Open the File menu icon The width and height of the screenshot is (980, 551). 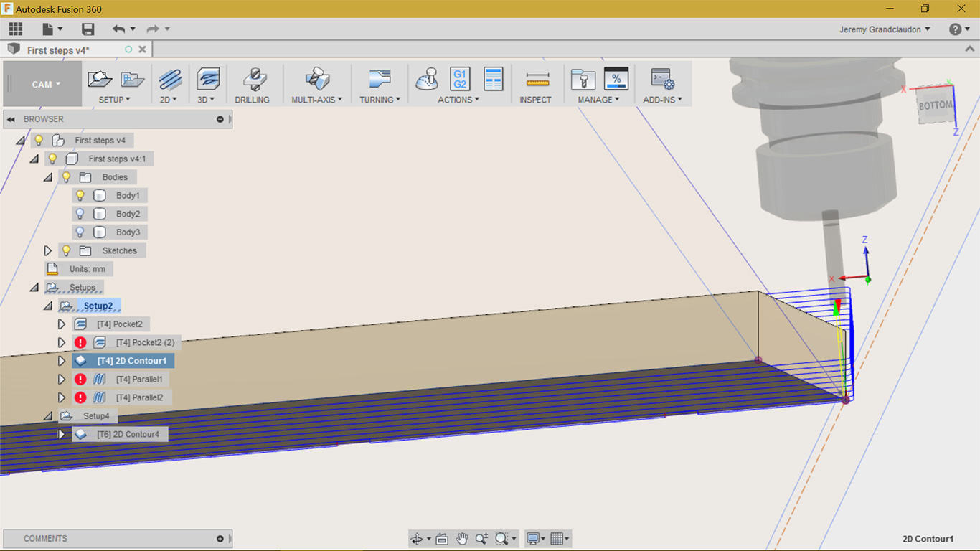[x=48, y=29]
